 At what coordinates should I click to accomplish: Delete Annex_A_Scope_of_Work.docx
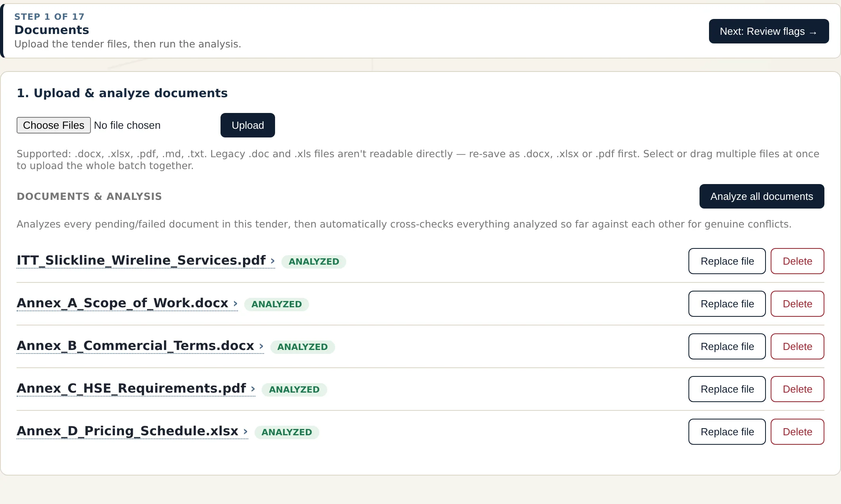click(798, 304)
